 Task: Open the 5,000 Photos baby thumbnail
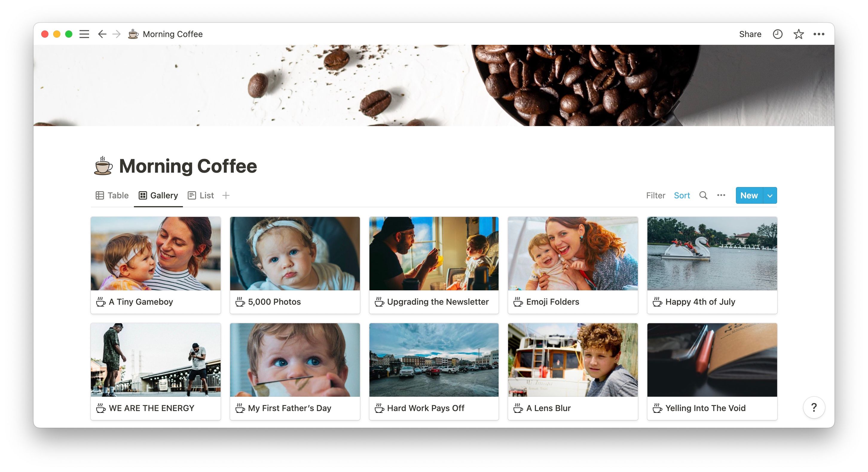295,253
